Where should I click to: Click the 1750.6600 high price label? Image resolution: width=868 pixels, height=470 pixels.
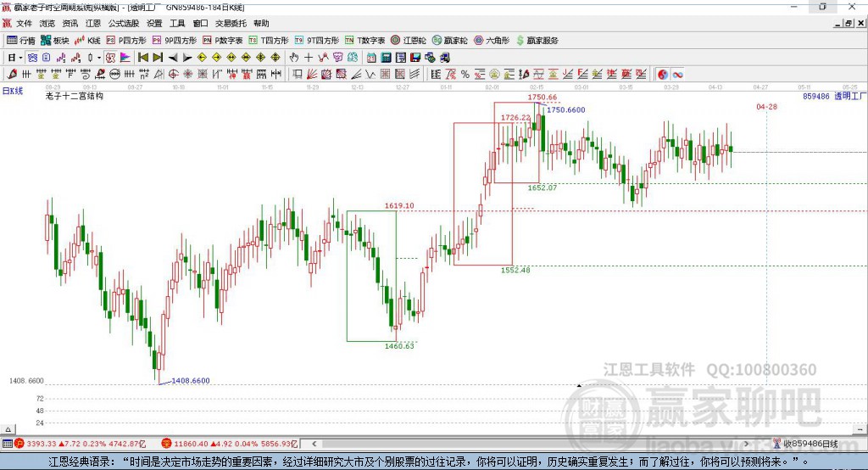point(565,109)
